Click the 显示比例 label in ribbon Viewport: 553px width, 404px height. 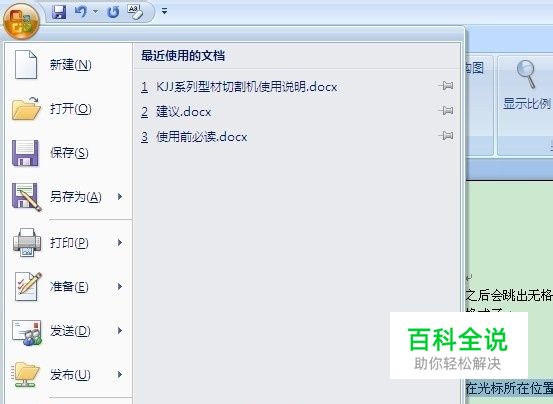coord(527,104)
